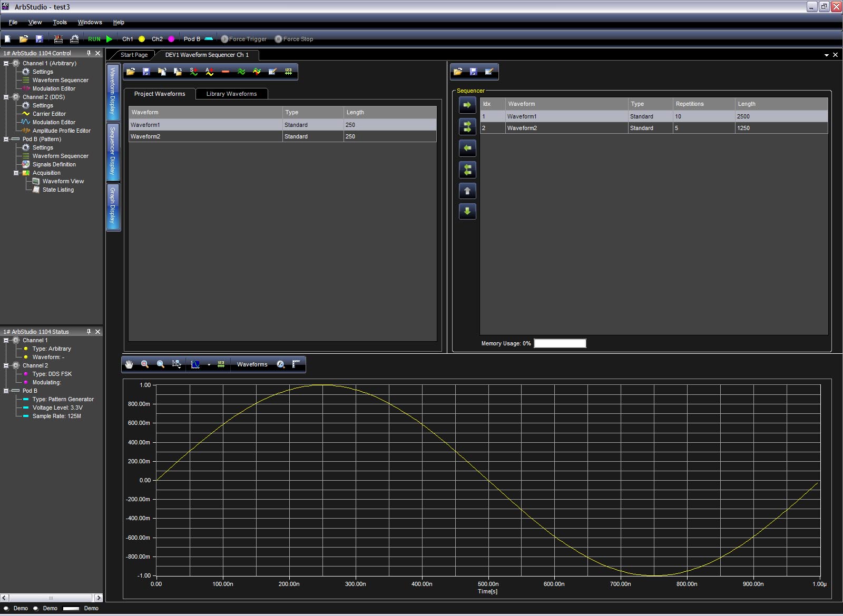This screenshot has width=843, height=616.
Task: Collapse the Pod B (Pattern) tree node
Action: 6,139
